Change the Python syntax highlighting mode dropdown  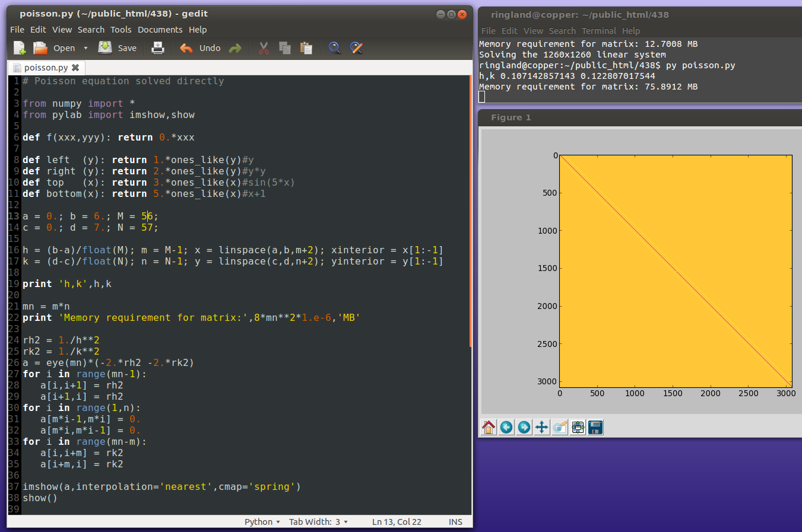(262, 522)
